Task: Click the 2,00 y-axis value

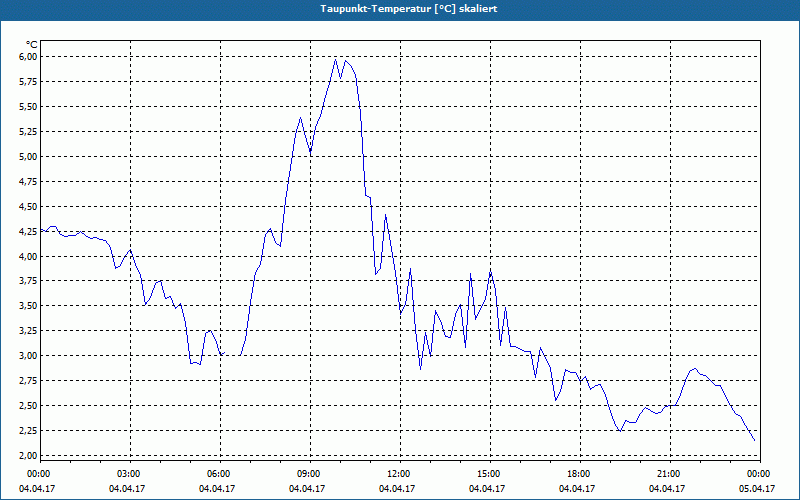Action: (x=29, y=456)
